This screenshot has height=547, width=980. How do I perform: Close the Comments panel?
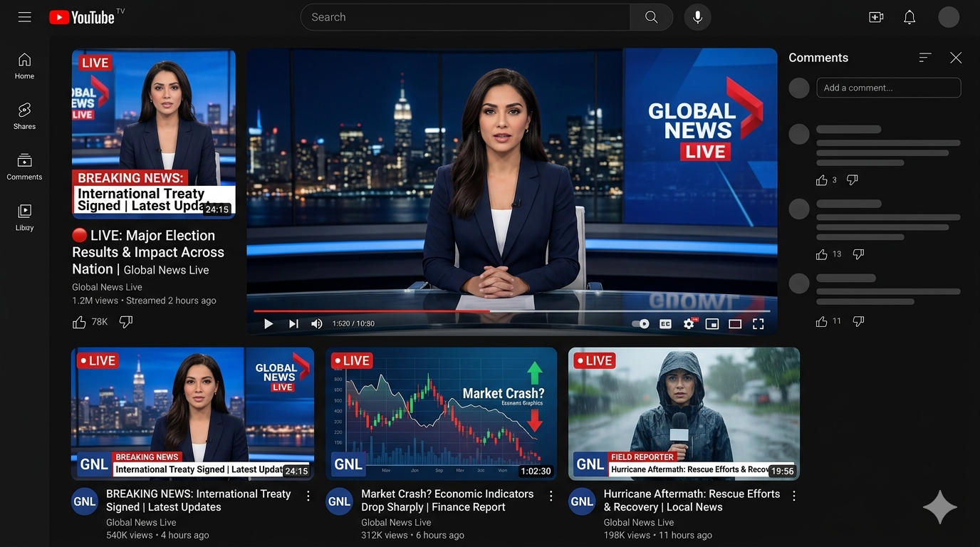click(x=956, y=58)
